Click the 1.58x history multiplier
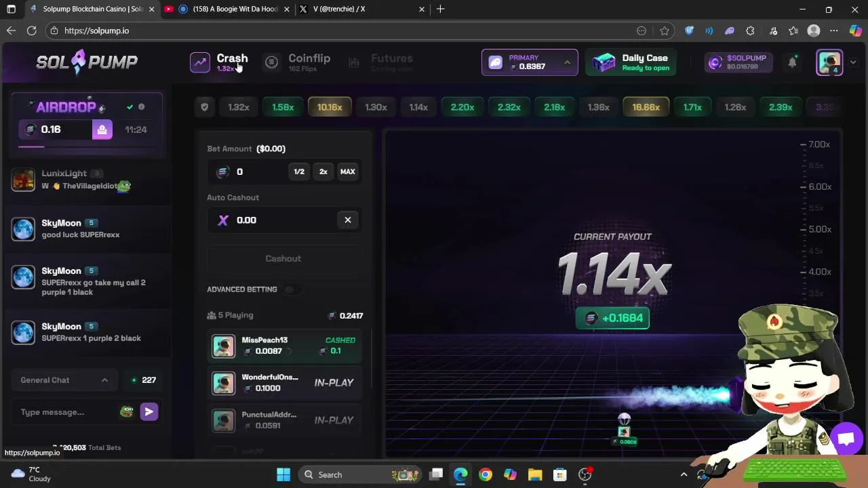This screenshot has width=868, height=488. point(283,107)
